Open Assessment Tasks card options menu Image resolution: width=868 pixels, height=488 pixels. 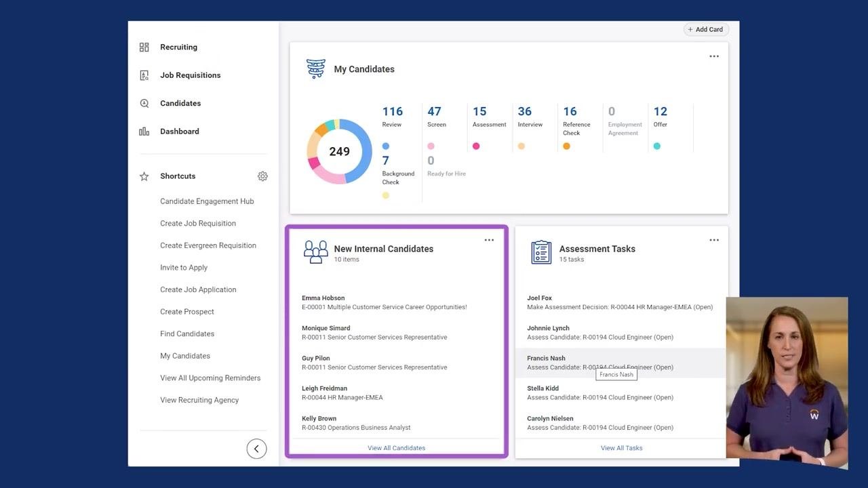click(x=714, y=240)
